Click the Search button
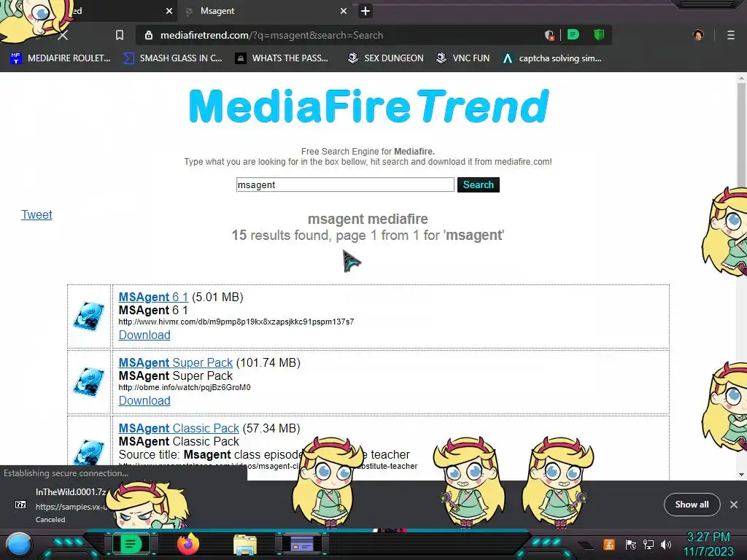The width and height of the screenshot is (747, 560). pyautogui.click(x=479, y=184)
